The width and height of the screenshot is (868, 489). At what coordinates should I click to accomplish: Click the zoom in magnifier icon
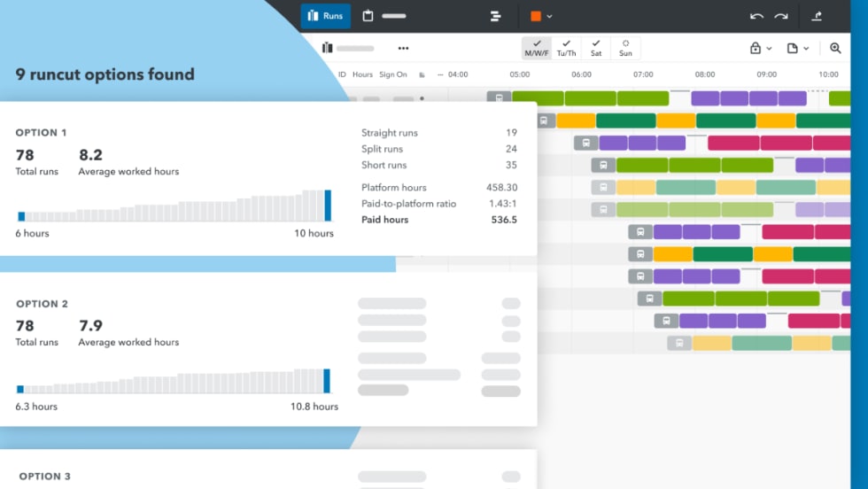[x=835, y=48]
